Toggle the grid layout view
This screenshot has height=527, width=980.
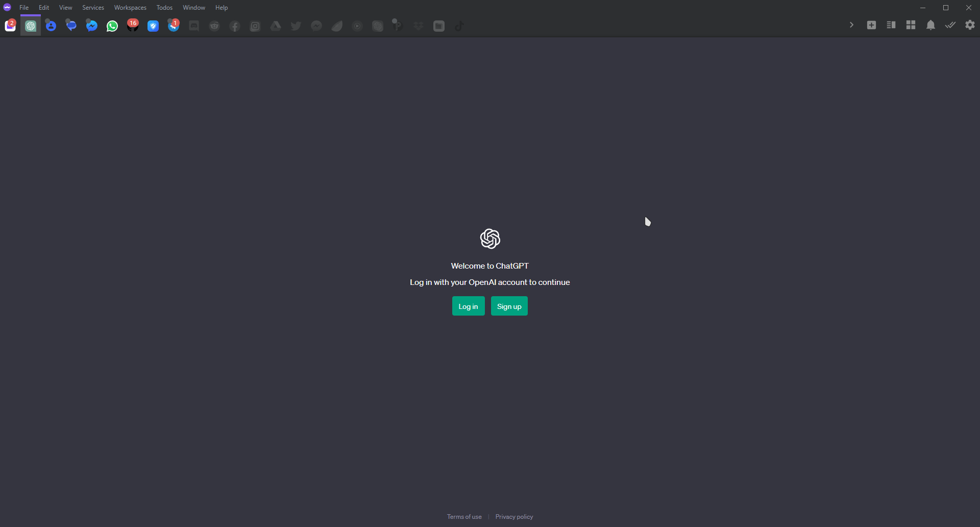[x=911, y=25]
